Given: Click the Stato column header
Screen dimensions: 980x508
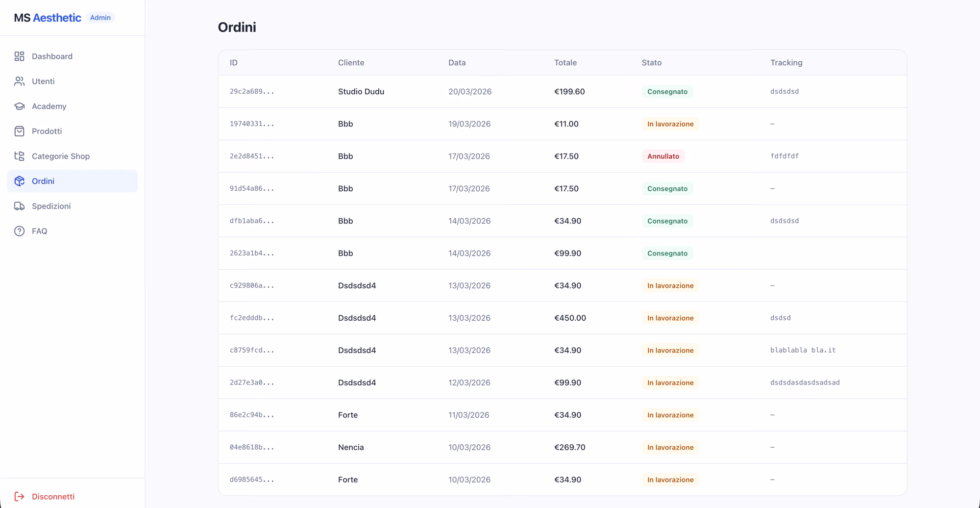Looking at the screenshot, I should (x=652, y=63).
